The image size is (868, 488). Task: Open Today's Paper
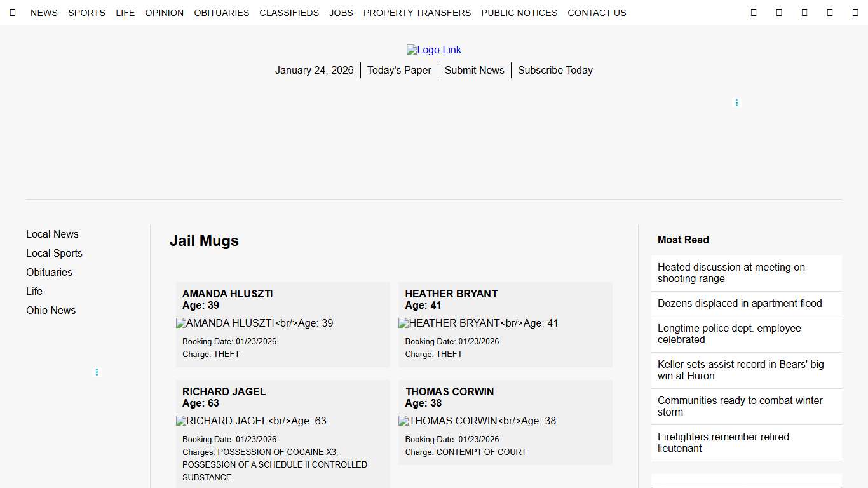click(x=399, y=70)
